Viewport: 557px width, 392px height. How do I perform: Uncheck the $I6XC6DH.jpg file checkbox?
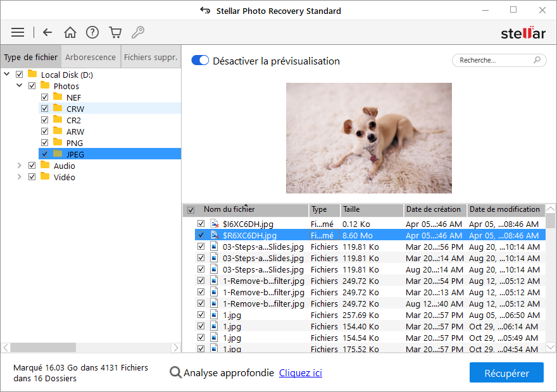click(201, 224)
